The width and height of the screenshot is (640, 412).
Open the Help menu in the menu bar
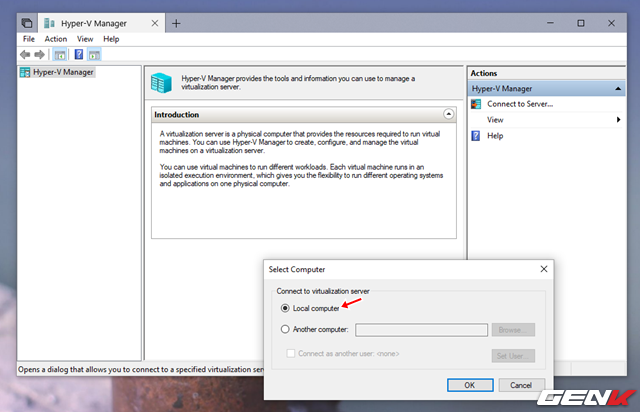[x=111, y=39]
